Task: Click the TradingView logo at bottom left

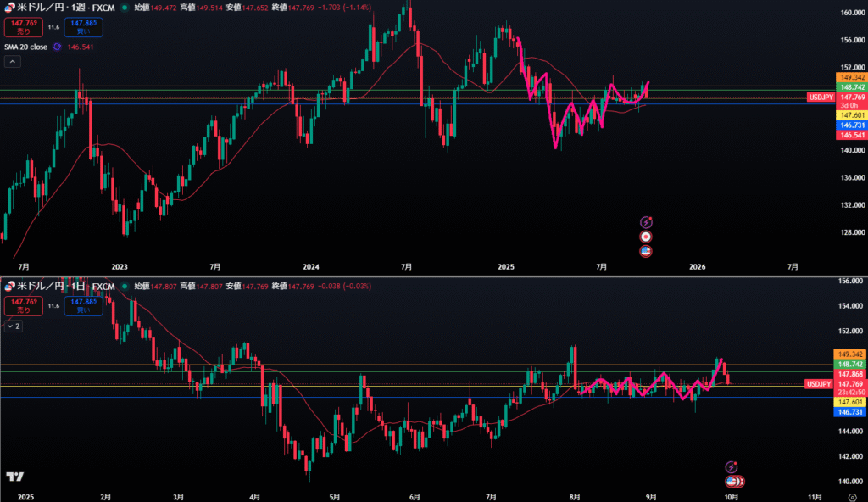Action: click(x=14, y=477)
